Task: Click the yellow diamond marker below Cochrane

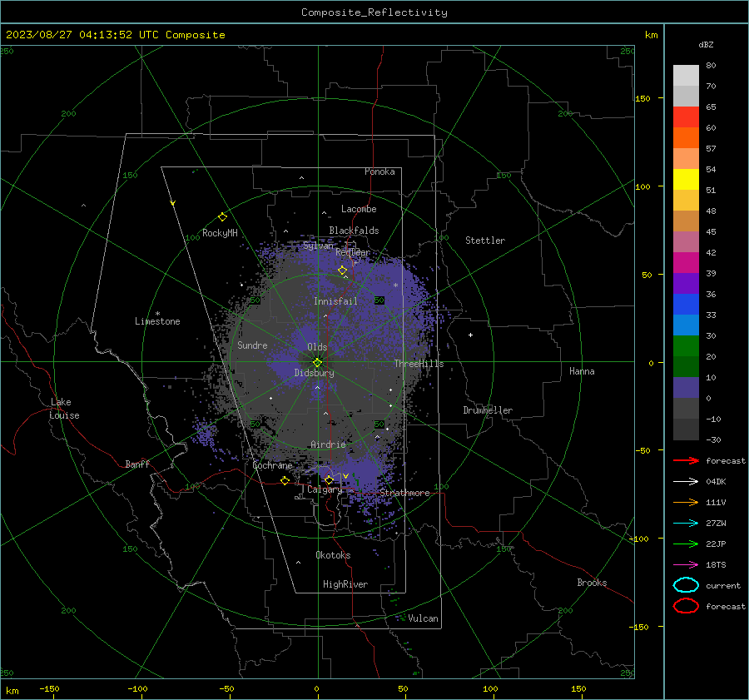Action: pyautogui.click(x=285, y=480)
